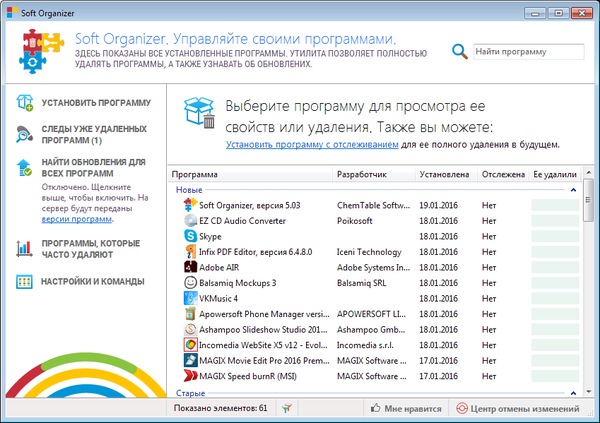This screenshot has height=423, width=600.
Task: Open Settings and Commands icon
Action: point(25,282)
